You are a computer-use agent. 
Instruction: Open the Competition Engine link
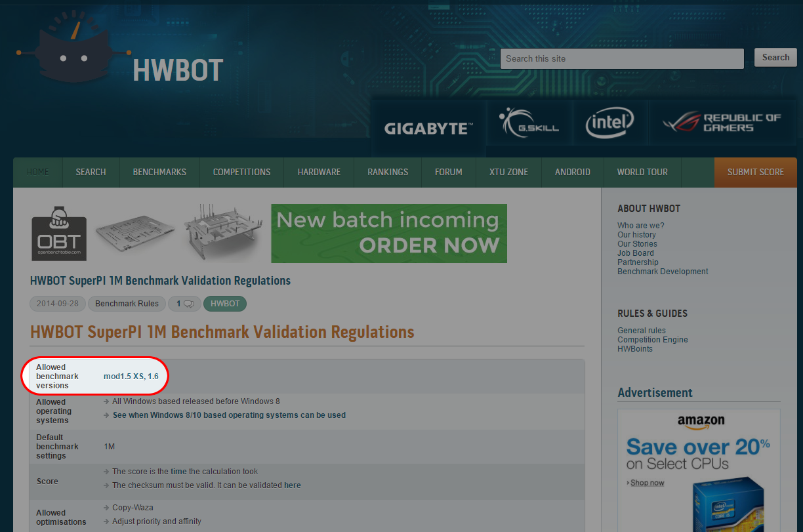point(653,340)
